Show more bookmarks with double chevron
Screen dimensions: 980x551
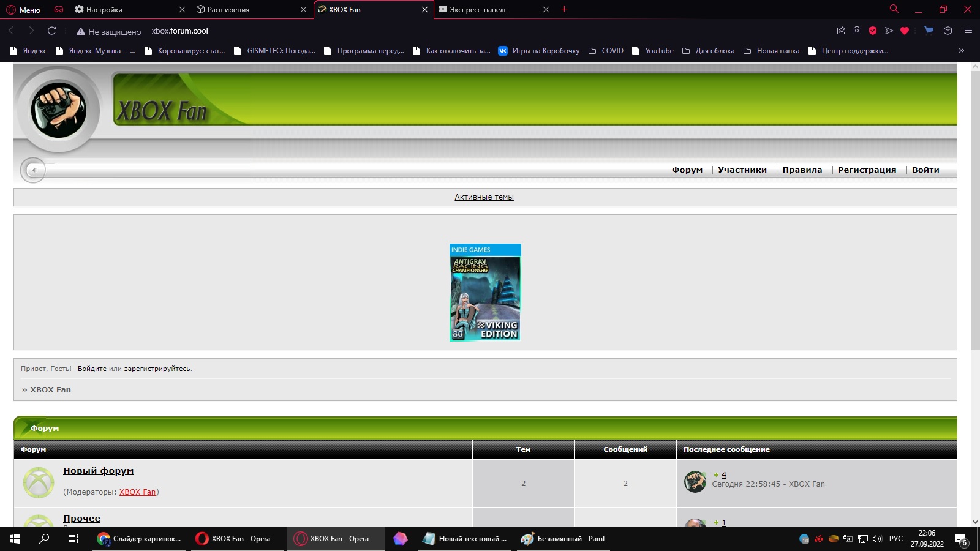click(962, 51)
